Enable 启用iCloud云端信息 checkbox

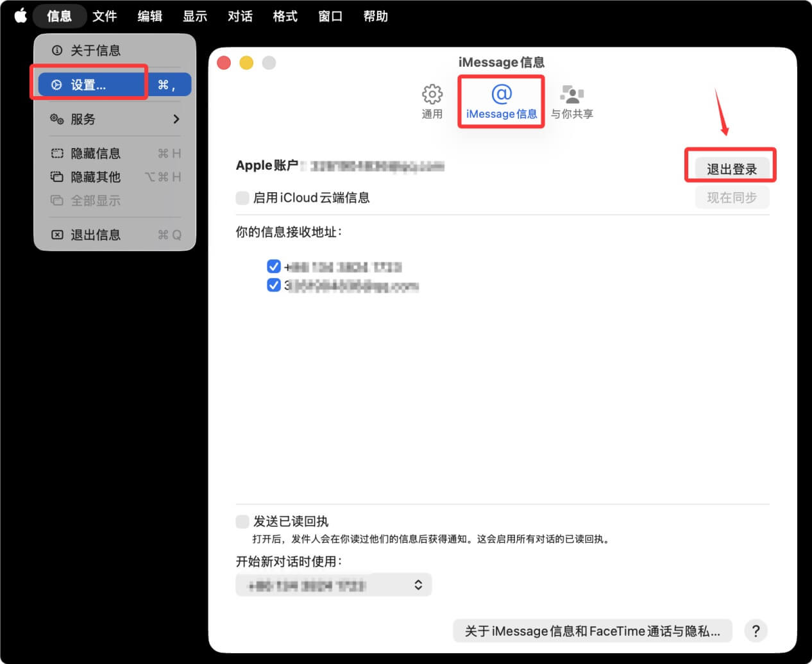pos(242,198)
